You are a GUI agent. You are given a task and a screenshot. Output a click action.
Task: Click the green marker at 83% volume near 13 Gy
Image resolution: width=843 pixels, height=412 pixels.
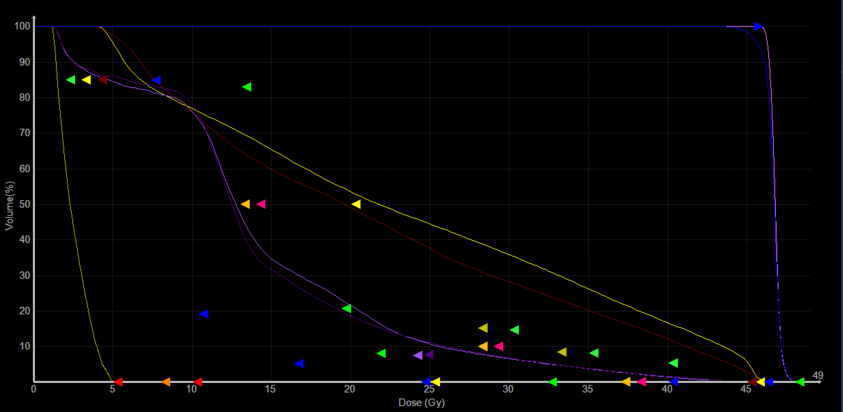pos(247,87)
